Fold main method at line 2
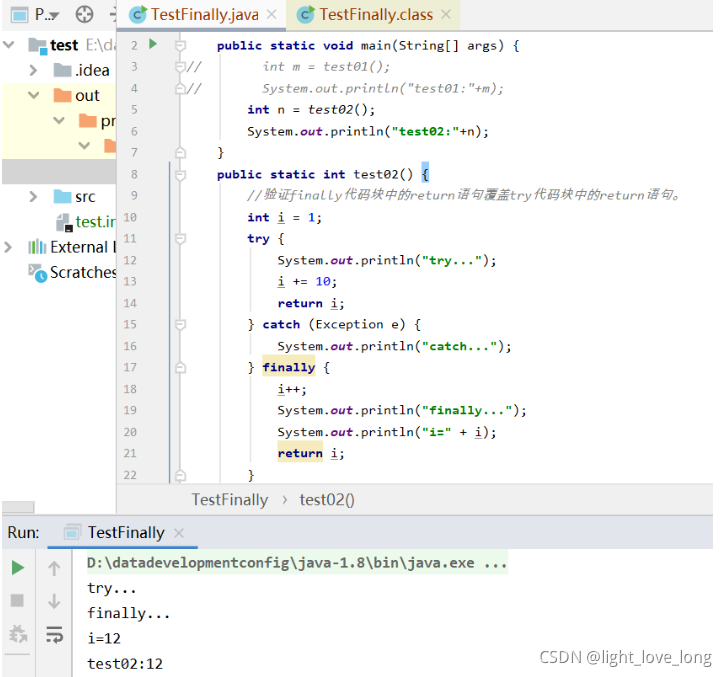Screen dimensions: 727x677 click(180, 45)
